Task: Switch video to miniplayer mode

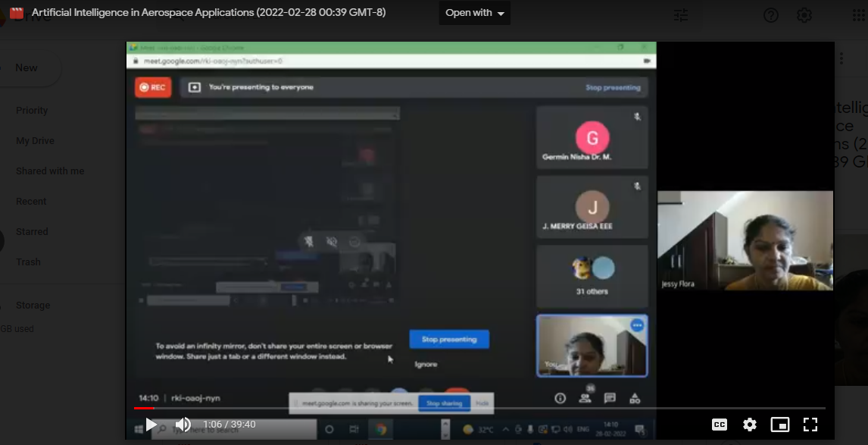Action: pyautogui.click(x=780, y=425)
